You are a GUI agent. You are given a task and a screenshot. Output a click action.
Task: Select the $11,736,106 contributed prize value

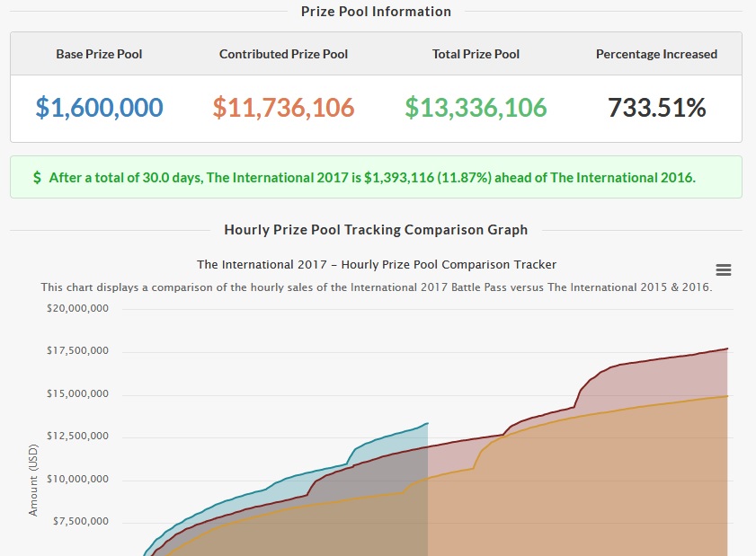coord(283,108)
